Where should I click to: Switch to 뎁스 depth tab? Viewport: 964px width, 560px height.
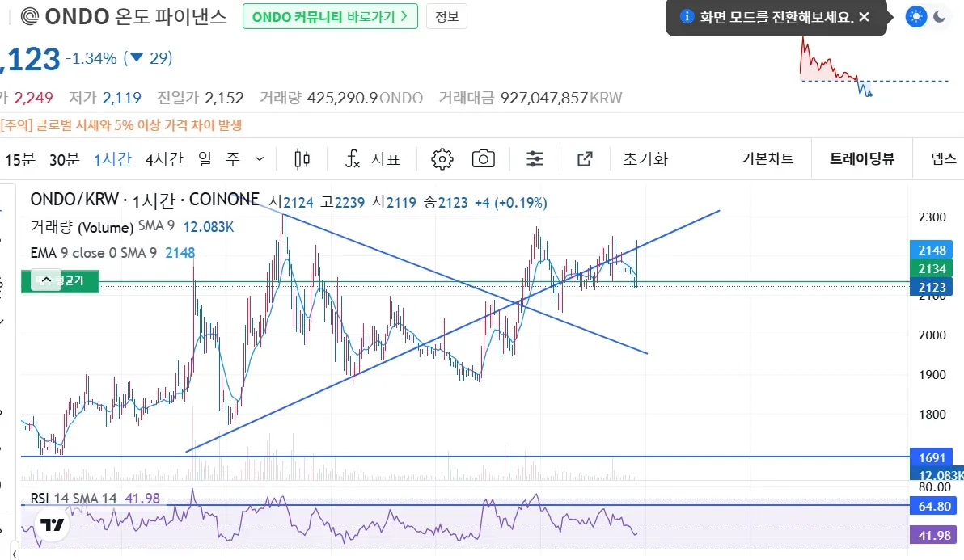944,159
